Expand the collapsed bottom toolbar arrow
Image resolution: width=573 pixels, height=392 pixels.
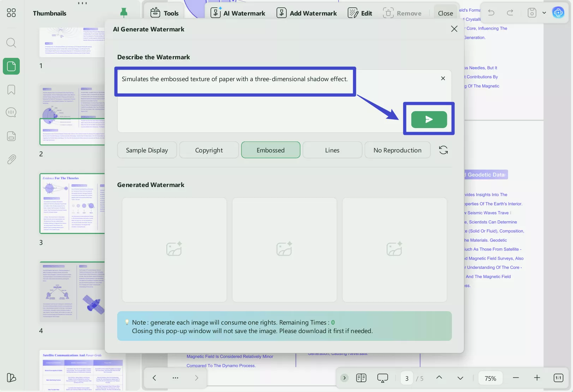(x=344, y=378)
